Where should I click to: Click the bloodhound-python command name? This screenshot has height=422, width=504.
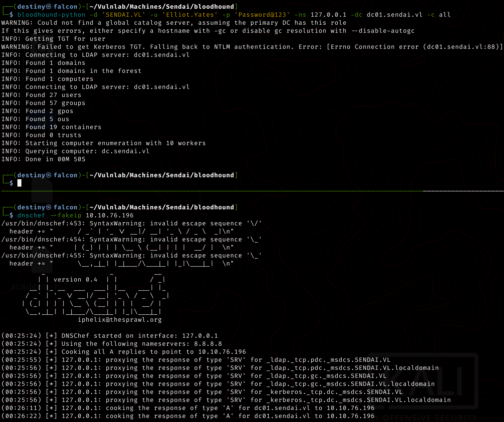51,15
